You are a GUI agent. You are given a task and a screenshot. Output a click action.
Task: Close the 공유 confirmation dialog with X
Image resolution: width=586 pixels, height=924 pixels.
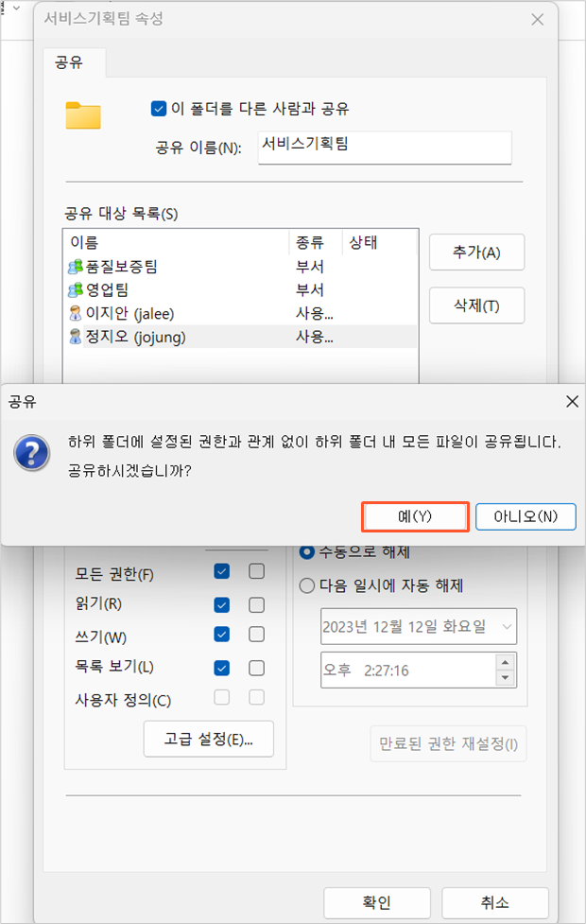572,402
